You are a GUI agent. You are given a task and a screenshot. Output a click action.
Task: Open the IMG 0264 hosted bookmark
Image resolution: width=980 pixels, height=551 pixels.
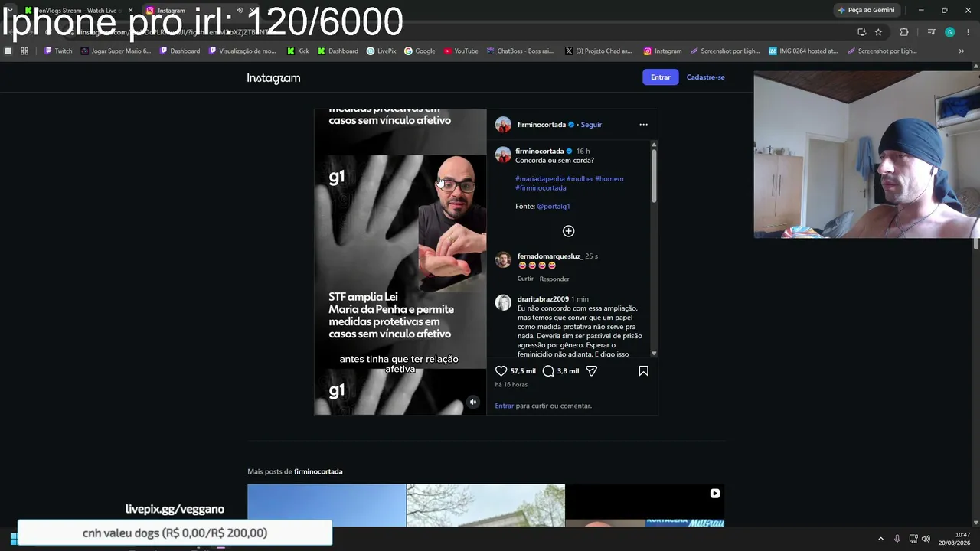pos(804,51)
